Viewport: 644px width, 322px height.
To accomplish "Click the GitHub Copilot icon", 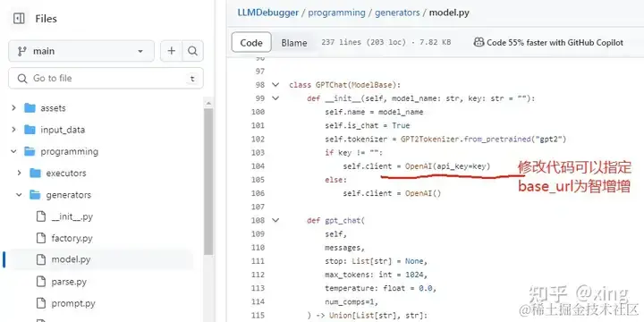I will tap(479, 42).
